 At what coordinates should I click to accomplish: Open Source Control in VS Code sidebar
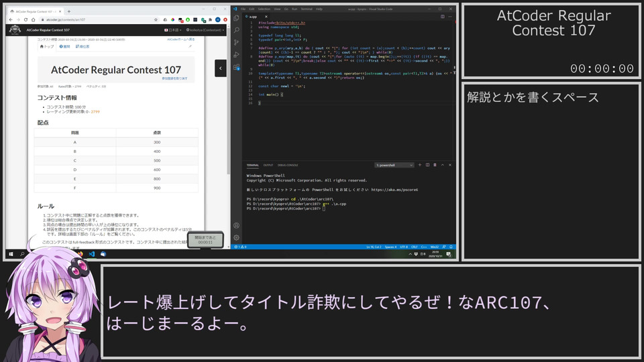click(237, 42)
